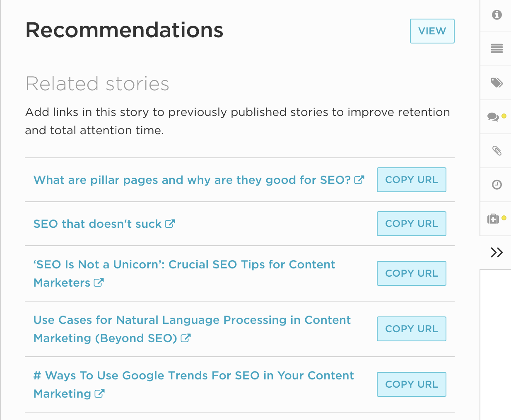511x420 pixels.
Task: Copy URL for the Natural Language Processing article
Action: pos(411,328)
